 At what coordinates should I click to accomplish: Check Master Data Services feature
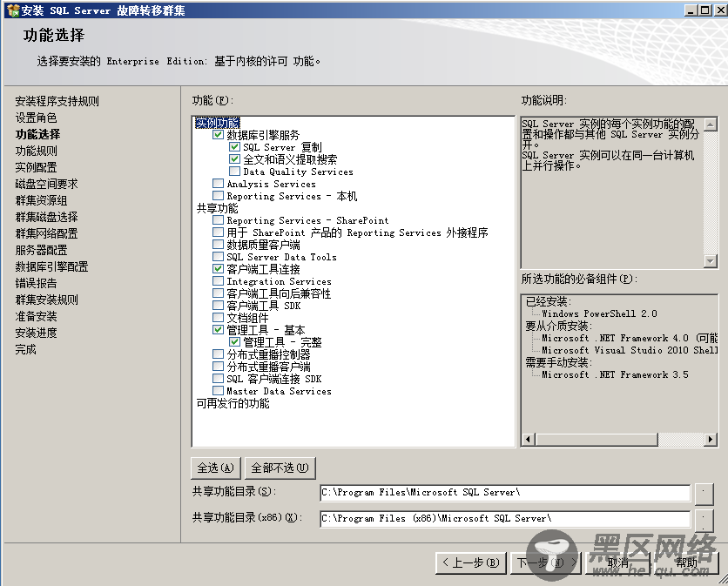coord(219,391)
